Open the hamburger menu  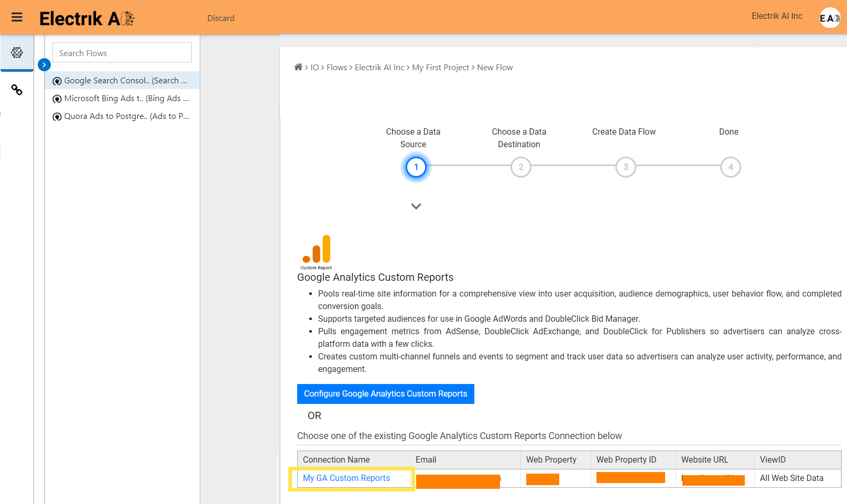[x=17, y=17]
